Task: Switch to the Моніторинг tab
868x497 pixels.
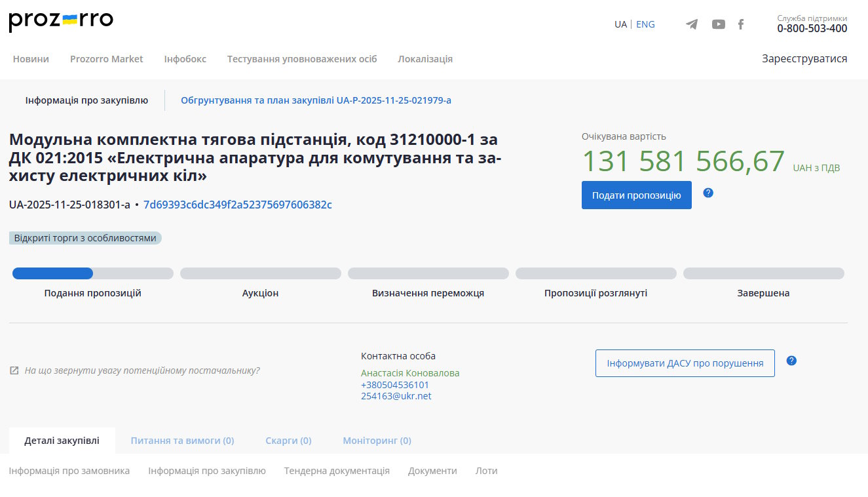Action: (x=377, y=441)
